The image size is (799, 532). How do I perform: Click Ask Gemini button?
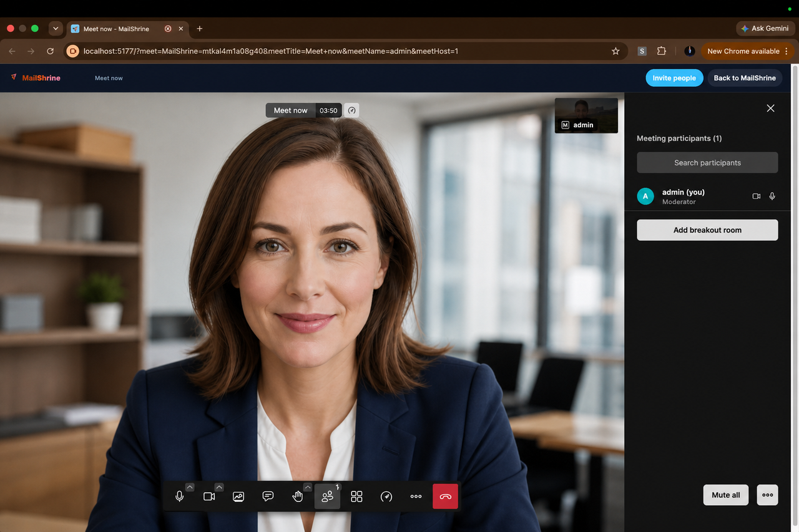click(765, 29)
